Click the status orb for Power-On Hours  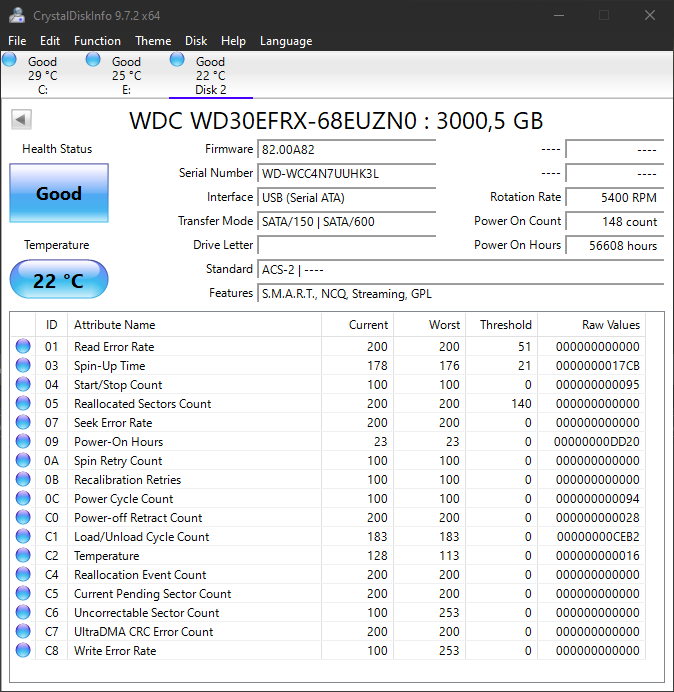pos(23,442)
